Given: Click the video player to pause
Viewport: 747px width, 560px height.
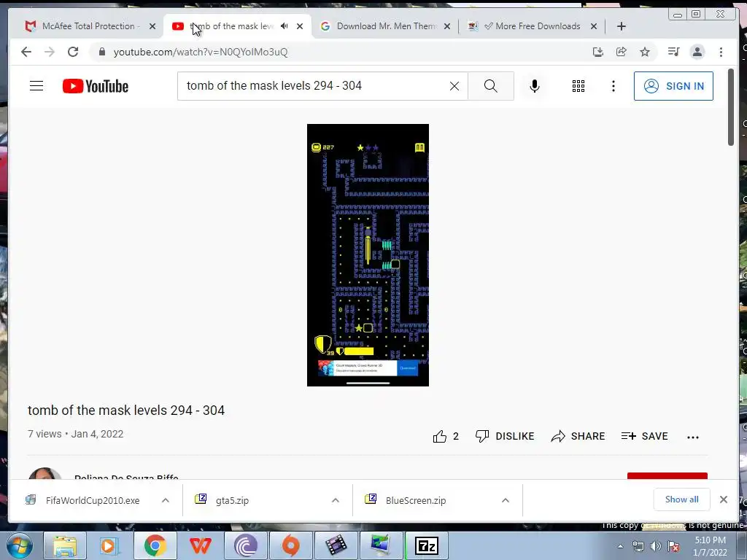Looking at the screenshot, I should pos(368,254).
